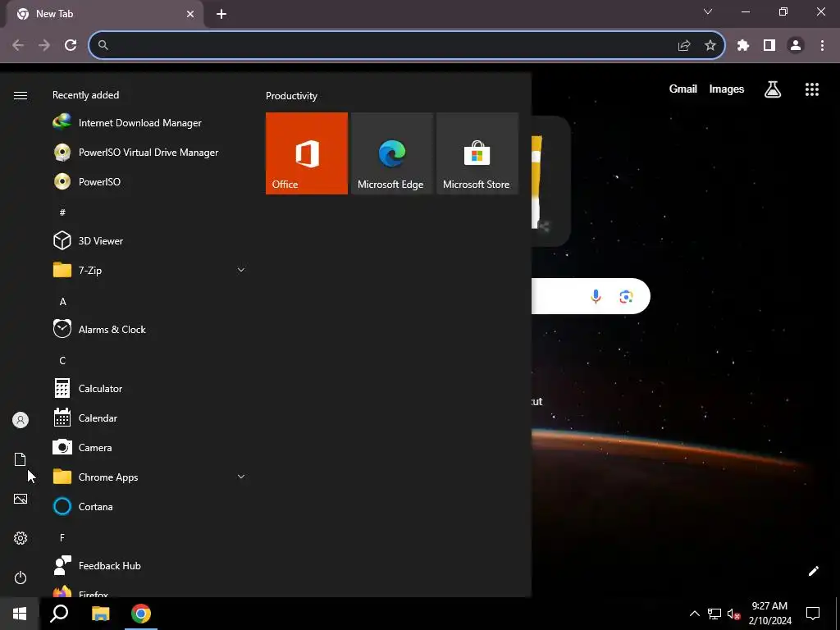Search by image with Google Lens icon
Image resolution: width=840 pixels, height=630 pixels.
point(626,296)
